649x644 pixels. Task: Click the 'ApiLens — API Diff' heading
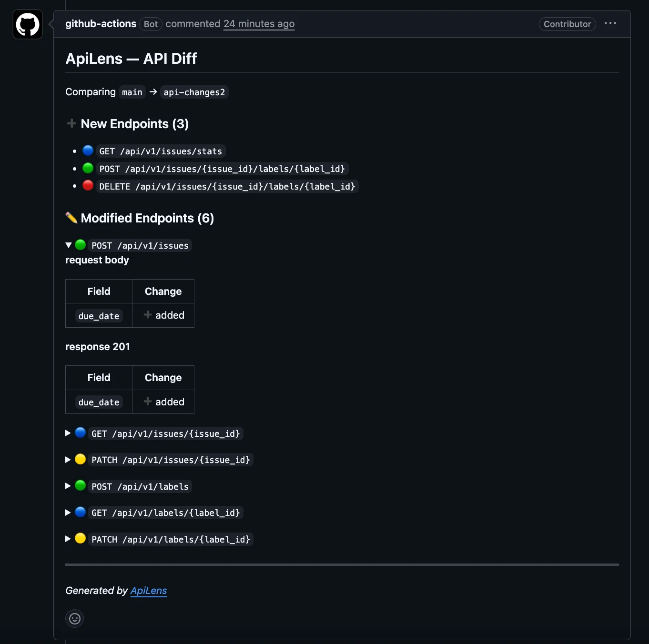click(131, 59)
